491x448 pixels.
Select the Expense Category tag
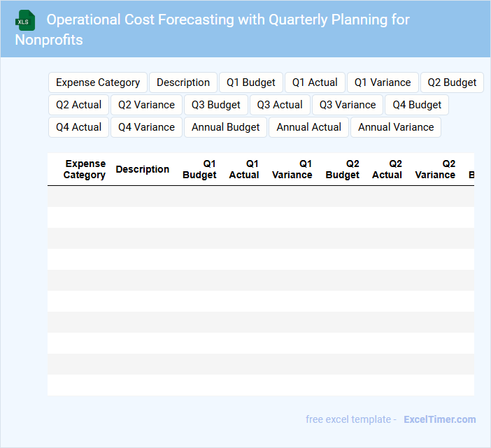tap(98, 82)
